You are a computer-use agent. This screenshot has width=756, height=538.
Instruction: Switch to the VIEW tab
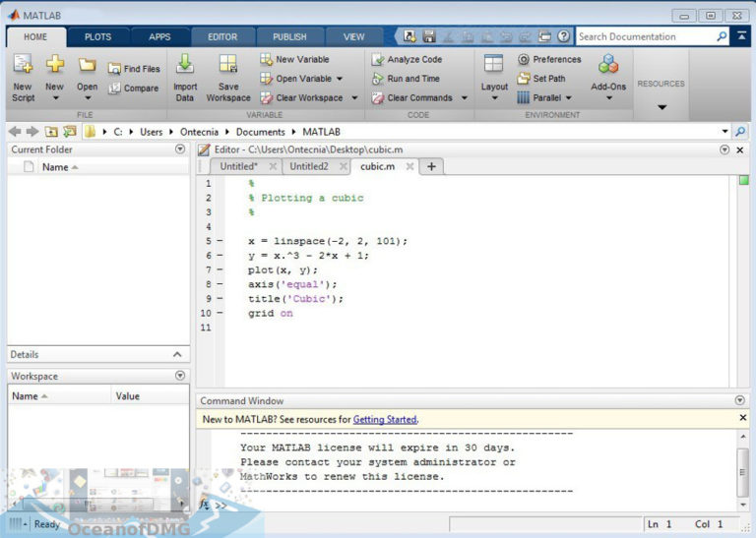(x=354, y=37)
